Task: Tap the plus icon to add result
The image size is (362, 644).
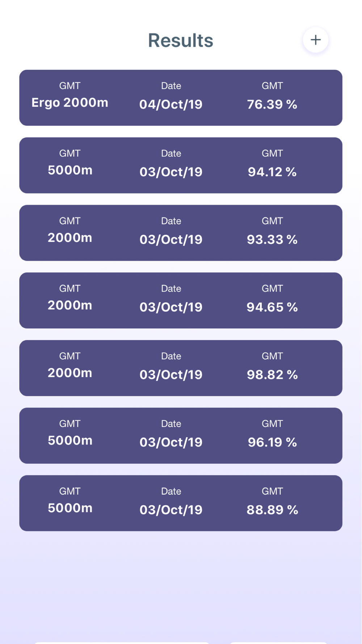Action: coord(315,40)
